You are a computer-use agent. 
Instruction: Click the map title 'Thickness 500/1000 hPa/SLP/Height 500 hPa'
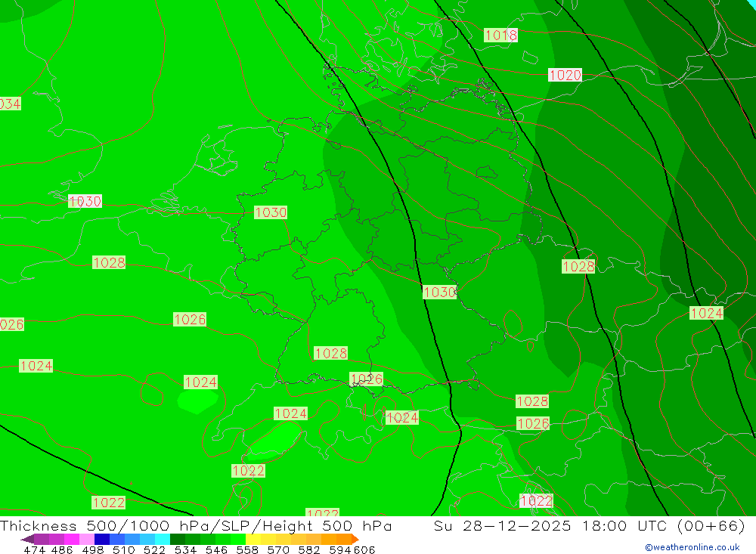196,525
